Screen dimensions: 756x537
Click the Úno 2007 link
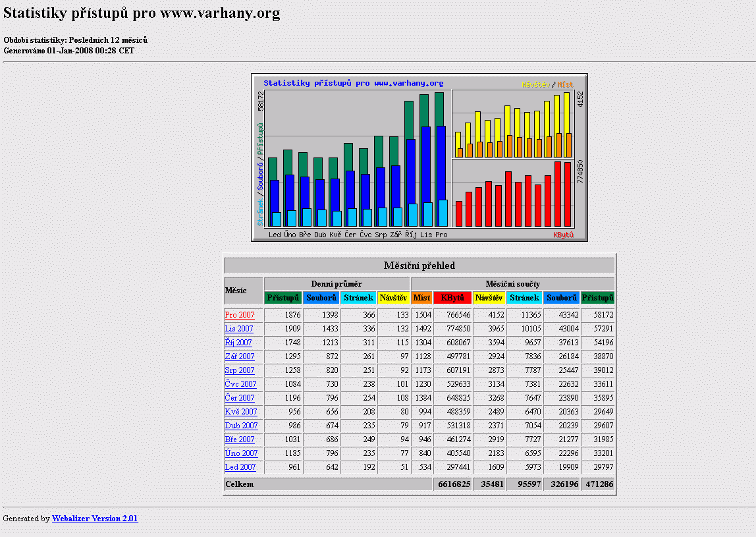[241, 453]
